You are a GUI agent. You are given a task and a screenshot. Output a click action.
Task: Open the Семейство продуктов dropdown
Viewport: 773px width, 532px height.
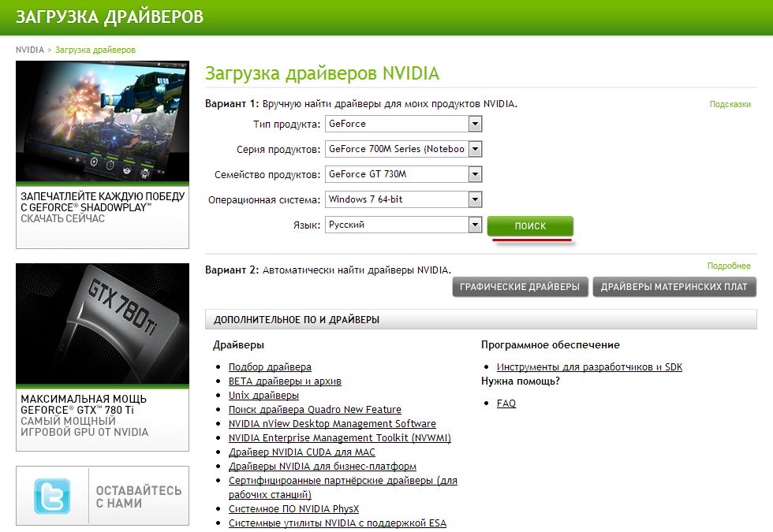coord(403,174)
